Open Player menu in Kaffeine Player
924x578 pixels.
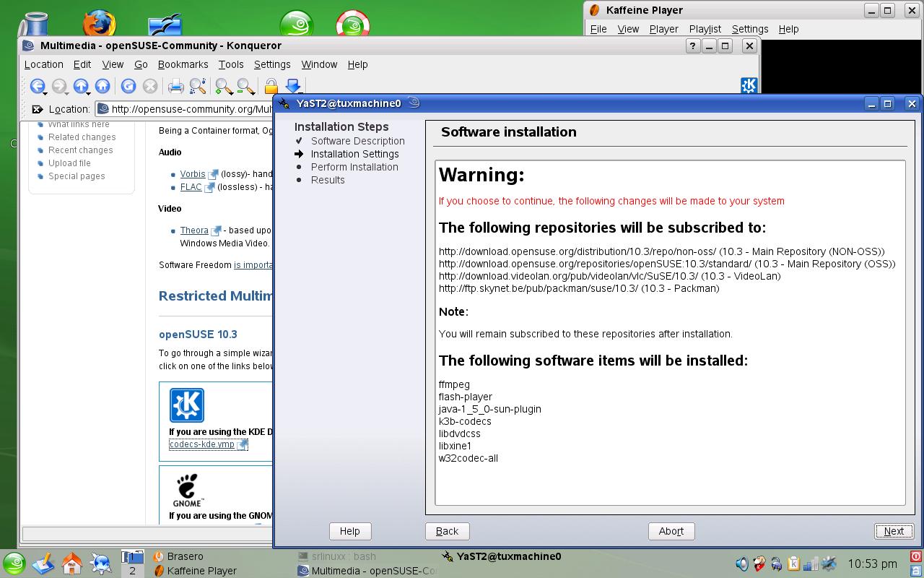[663, 29]
